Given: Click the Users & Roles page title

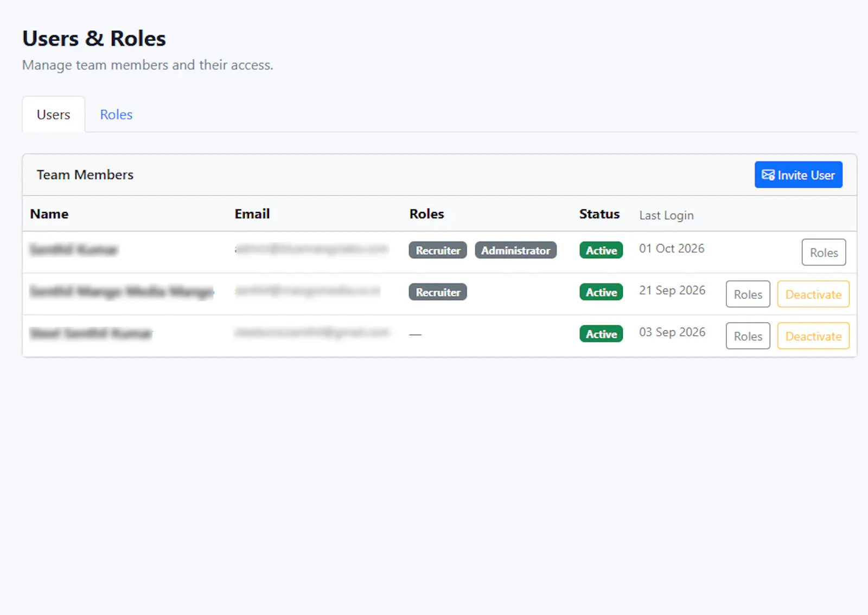Looking at the screenshot, I should click(94, 39).
